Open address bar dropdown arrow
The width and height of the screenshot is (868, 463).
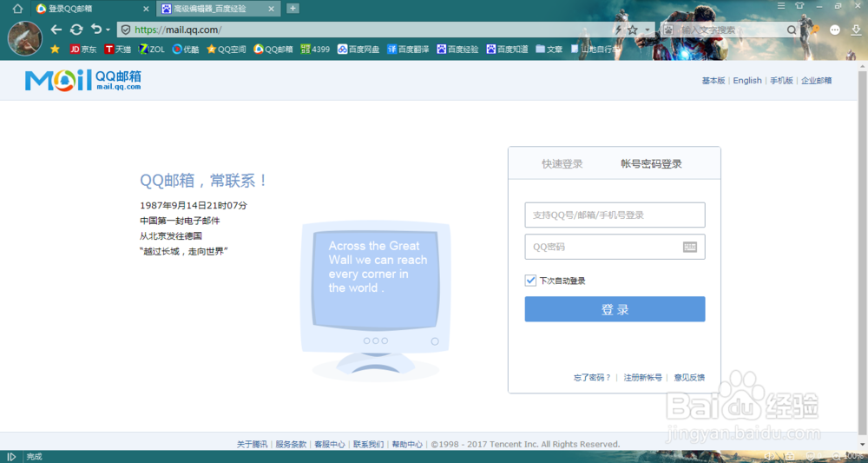point(648,30)
